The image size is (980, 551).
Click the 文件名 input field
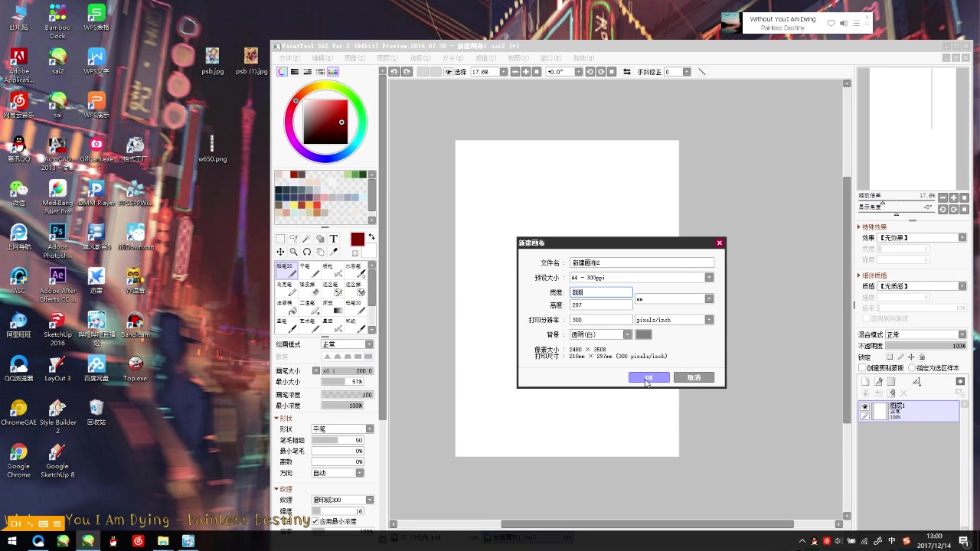(x=642, y=262)
